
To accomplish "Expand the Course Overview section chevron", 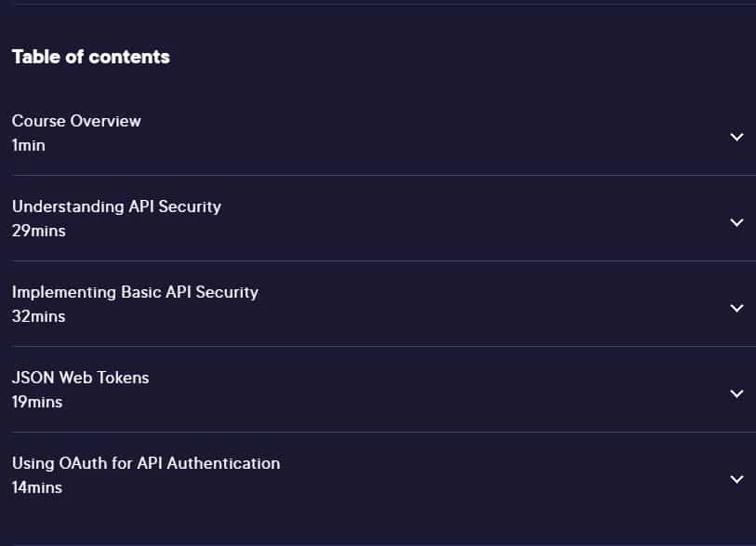I will (736, 137).
